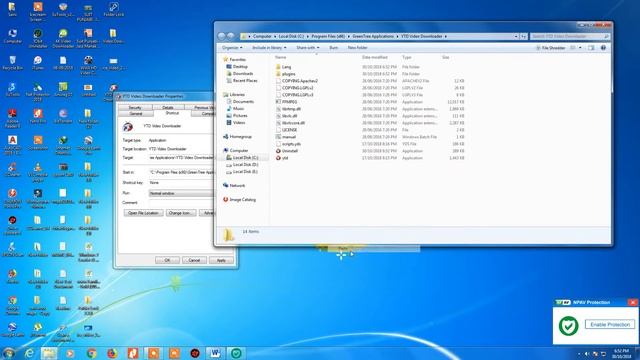This screenshot has height=360, width=640.
Task: Click the Open File Location button
Action: coord(143,213)
